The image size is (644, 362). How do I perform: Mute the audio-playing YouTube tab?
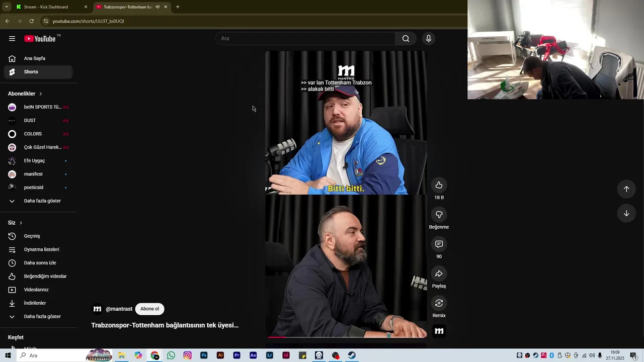pos(157,7)
